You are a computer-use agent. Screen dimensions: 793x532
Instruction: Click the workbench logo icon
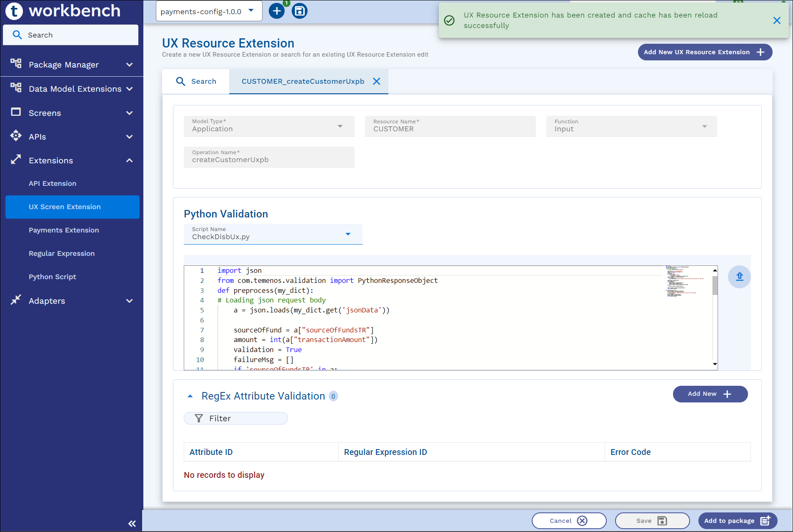[14, 11]
